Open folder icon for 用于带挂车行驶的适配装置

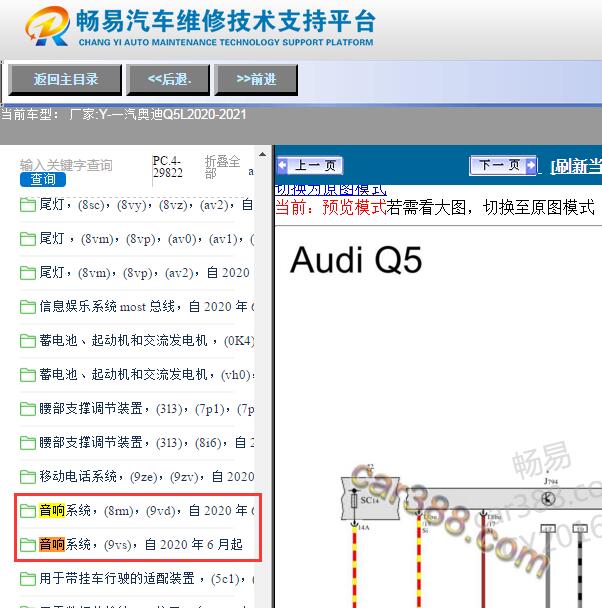click(x=28, y=579)
